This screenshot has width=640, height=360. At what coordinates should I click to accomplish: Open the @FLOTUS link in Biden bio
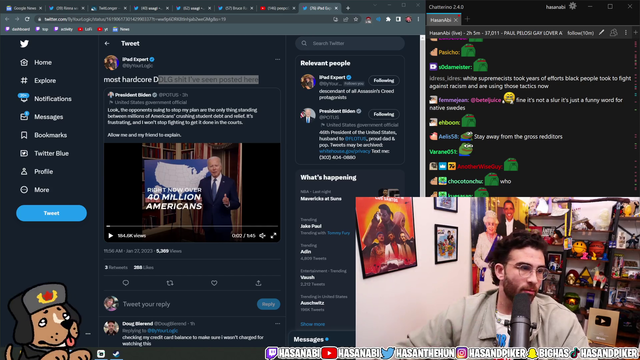tap(356, 139)
